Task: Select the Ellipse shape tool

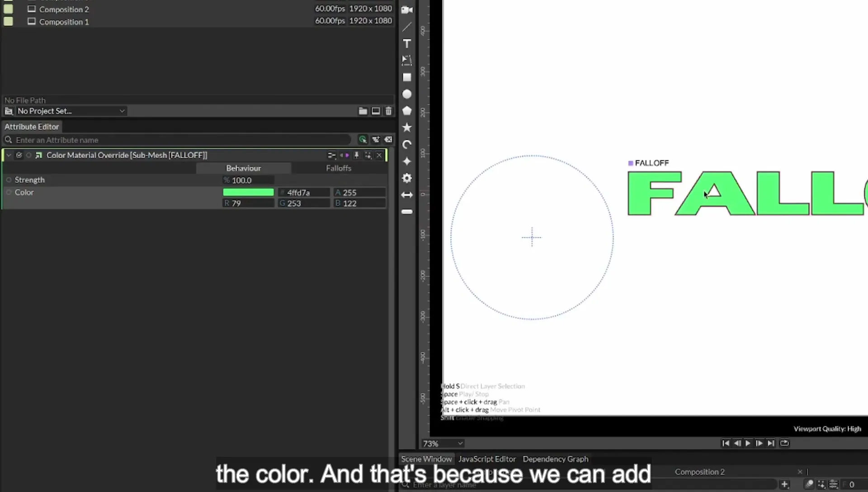Action: pos(407,94)
